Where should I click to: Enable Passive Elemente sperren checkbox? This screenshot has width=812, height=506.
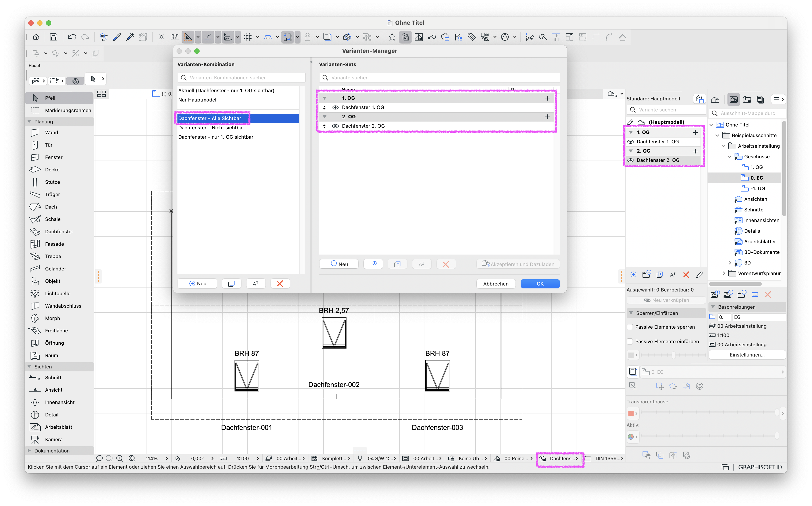630,327
